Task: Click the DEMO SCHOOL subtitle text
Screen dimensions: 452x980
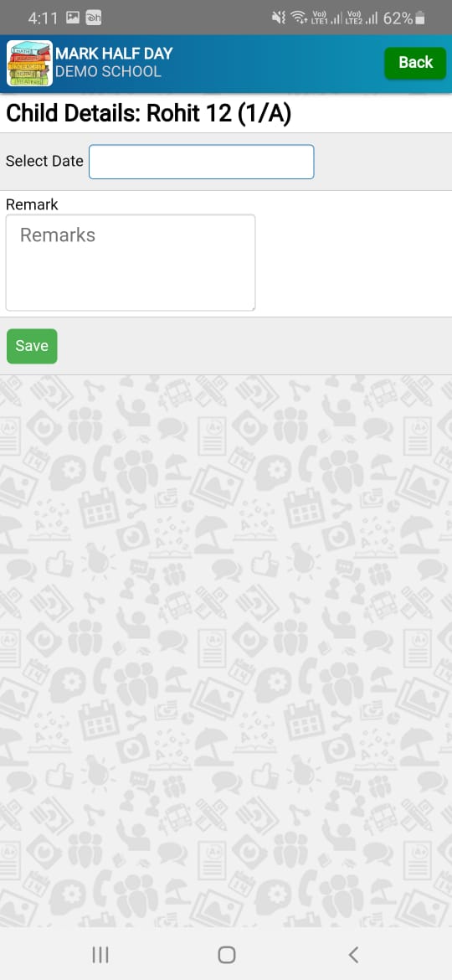Action: [108, 71]
